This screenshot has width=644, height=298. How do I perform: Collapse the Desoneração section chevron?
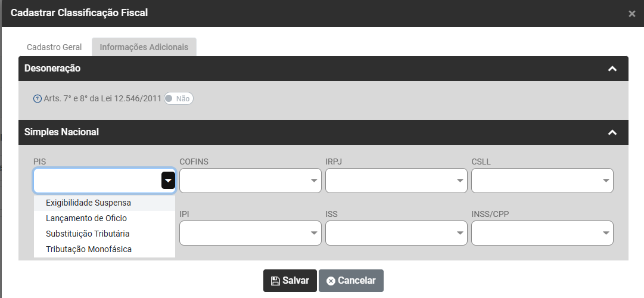point(612,69)
